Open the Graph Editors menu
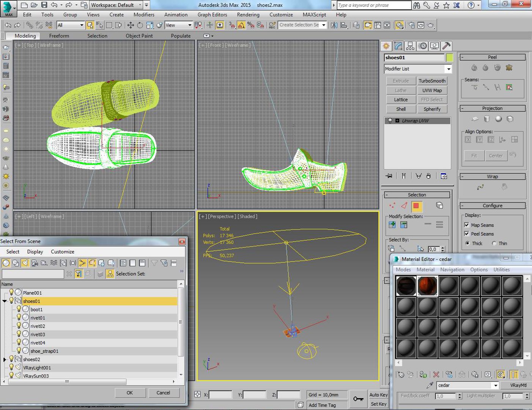Image resolution: width=532 pixels, height=410 pixels. [212, 14]
